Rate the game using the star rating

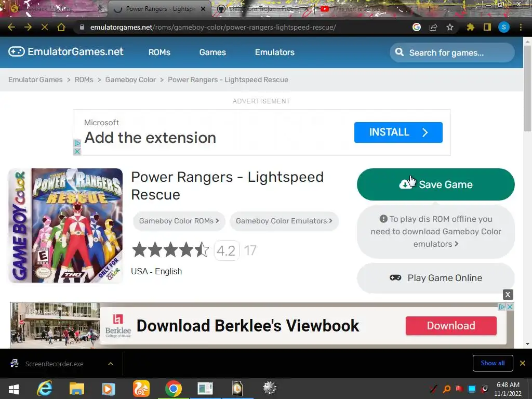[x=170, y=250]
